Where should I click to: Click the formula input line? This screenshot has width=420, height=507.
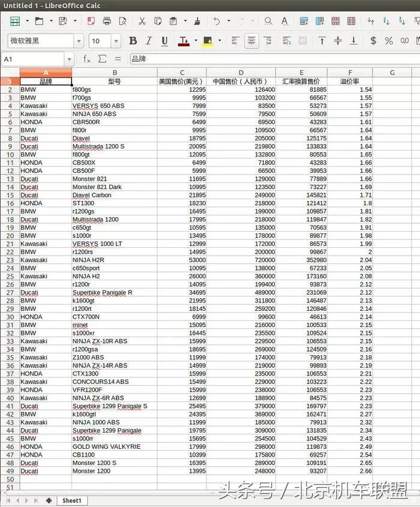[x=275, y=59]
